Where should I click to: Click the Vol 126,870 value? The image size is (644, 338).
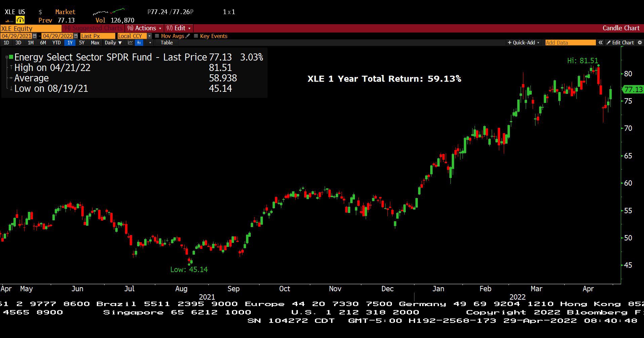(122, 20)
